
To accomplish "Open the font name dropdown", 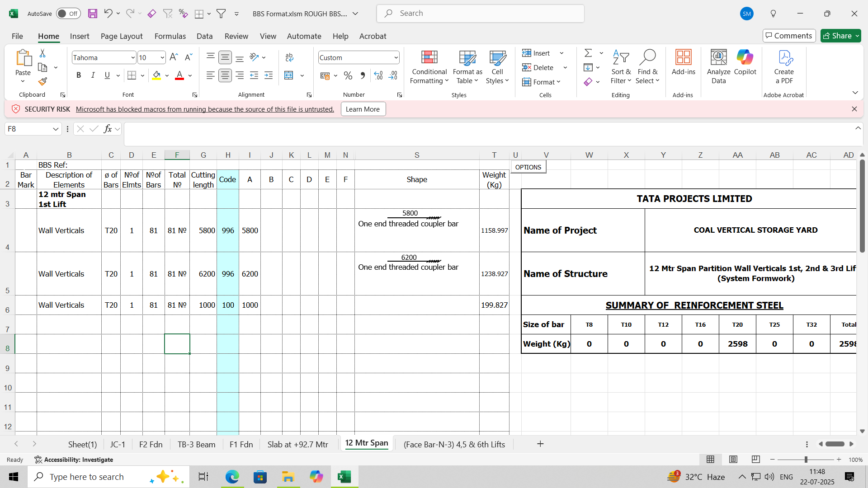I will (x=132, y=57).
